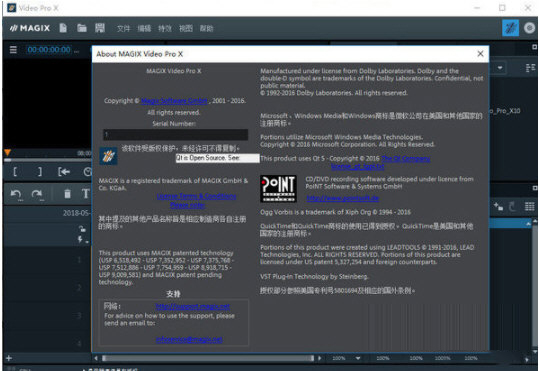The width and height of the screenshot is (539, 371).
Task: Open the 100% zoom dropdown arrow
Action: click(358, 358)
